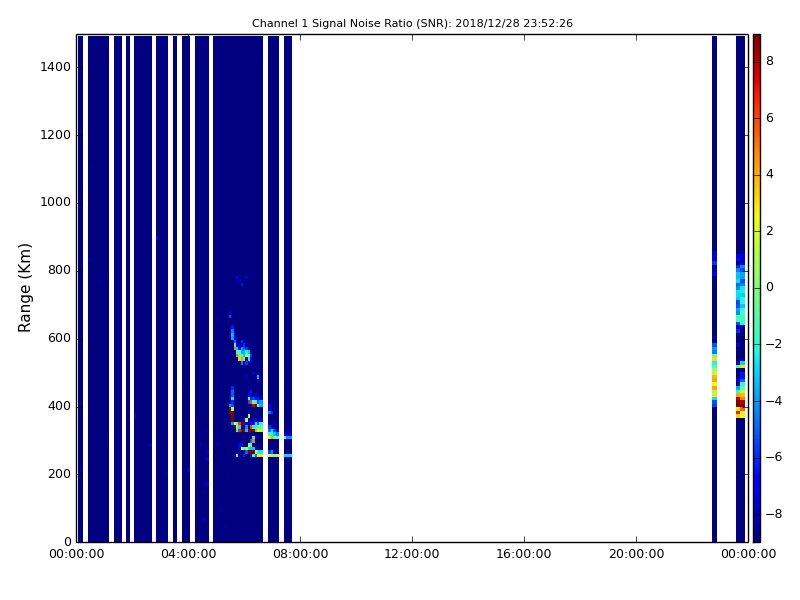Click the 1200 range tick label
The width and height of the screenshot is (800, 600).
pos(55,135)
